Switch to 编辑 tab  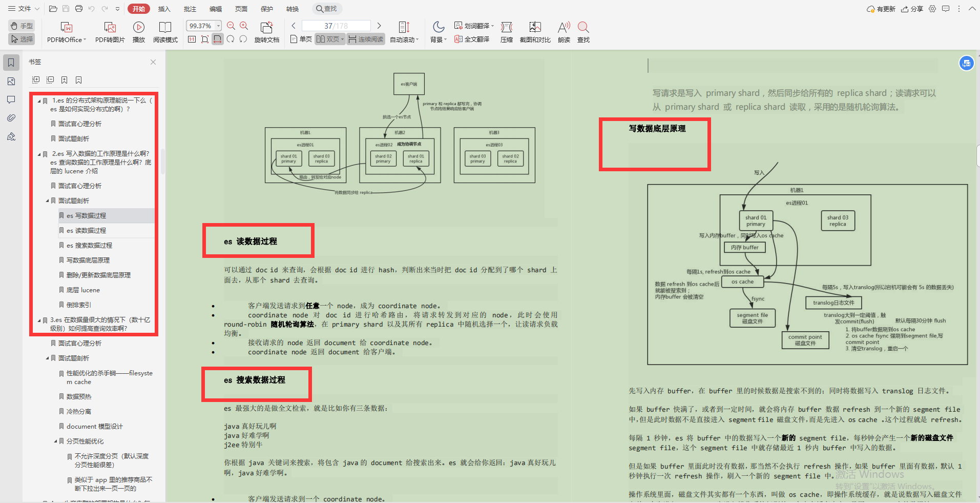216,9
